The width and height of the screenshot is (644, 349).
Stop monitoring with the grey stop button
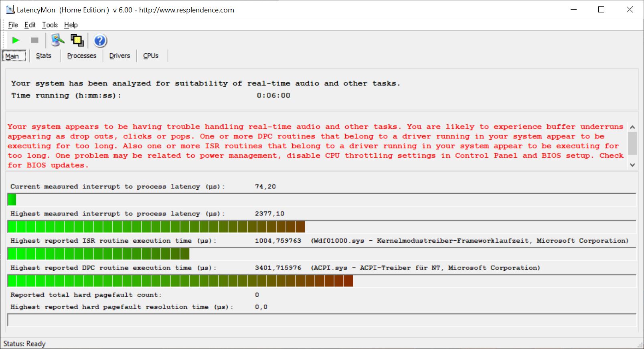(x=35, y=40)
